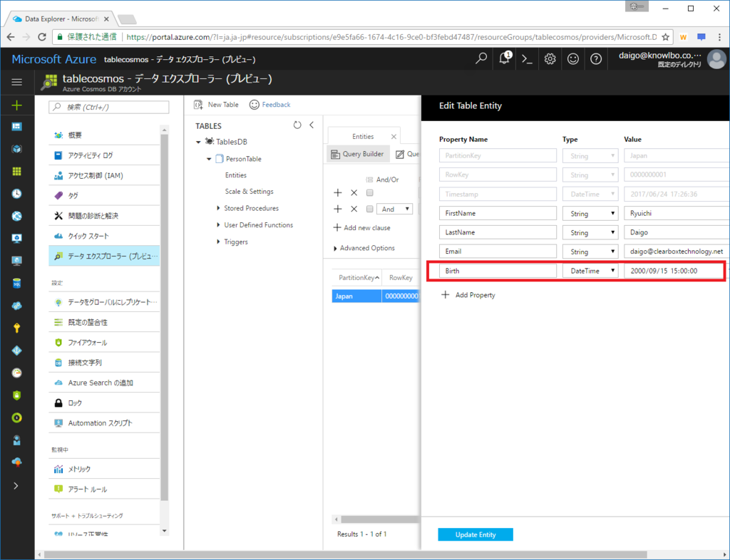Open ファイアウォール menu item

tap(104, 342)
